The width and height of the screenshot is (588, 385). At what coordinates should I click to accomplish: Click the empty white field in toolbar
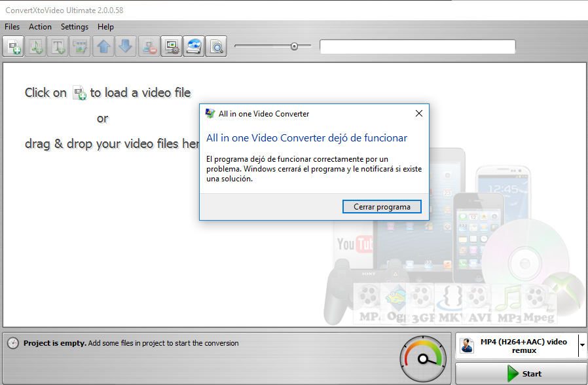tap(417, 46)
